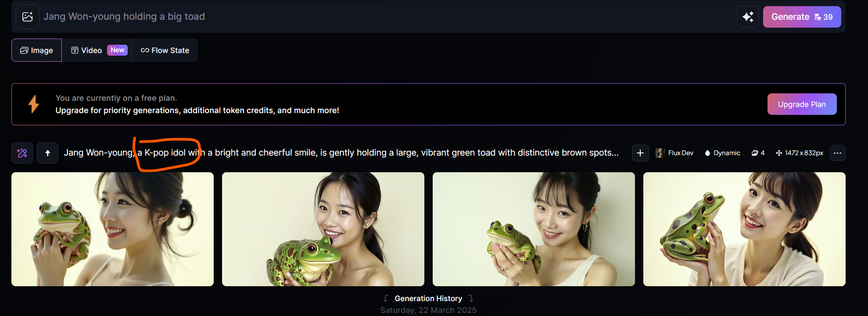868x316 pixels.
Task: Click the Upgrade Plan button
Action: coord(802,104)
